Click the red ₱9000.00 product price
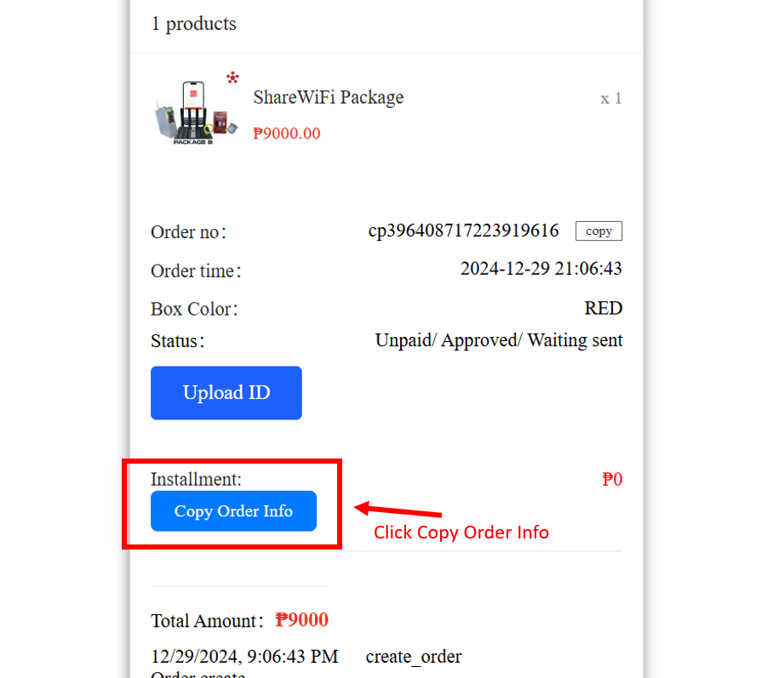 [x=287, y=134]
